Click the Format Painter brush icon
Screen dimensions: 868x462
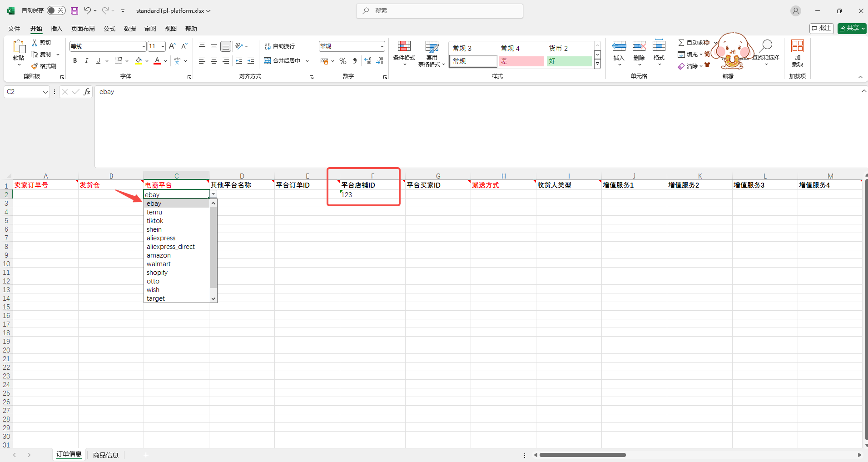coord(35,66)
